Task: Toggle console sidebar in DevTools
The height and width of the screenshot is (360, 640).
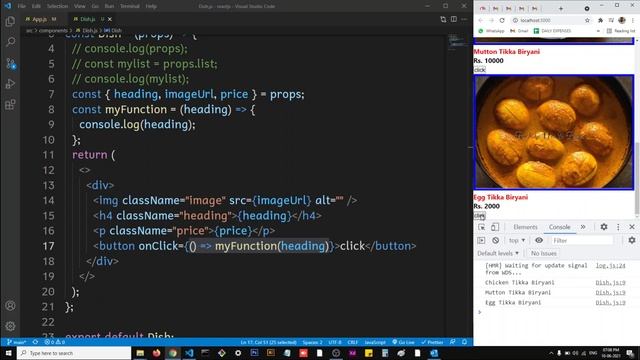Action: pyautogui.click(x=481, y=240)
